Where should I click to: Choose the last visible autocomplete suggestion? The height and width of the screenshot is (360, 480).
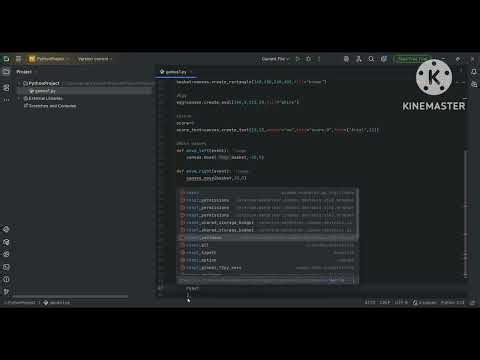(268, 268)
